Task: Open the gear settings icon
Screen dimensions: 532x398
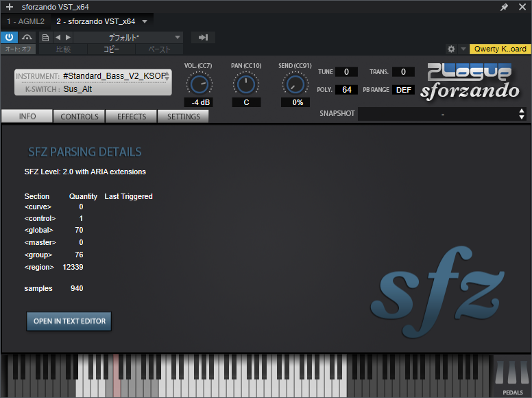Action: tap(451, 49)
